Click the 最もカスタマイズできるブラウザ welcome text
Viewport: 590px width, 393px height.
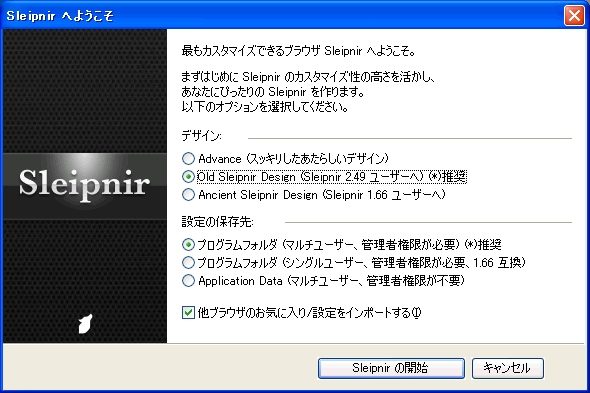298,50
